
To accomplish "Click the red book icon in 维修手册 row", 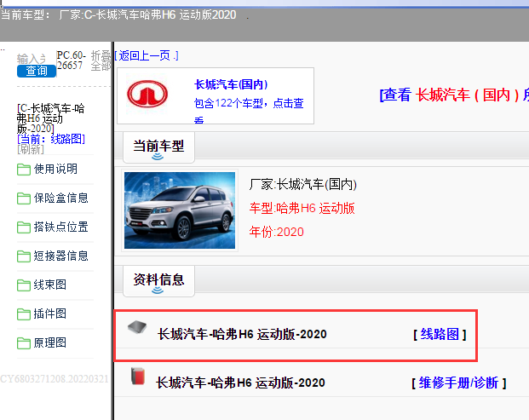I will tap(138, 376).
